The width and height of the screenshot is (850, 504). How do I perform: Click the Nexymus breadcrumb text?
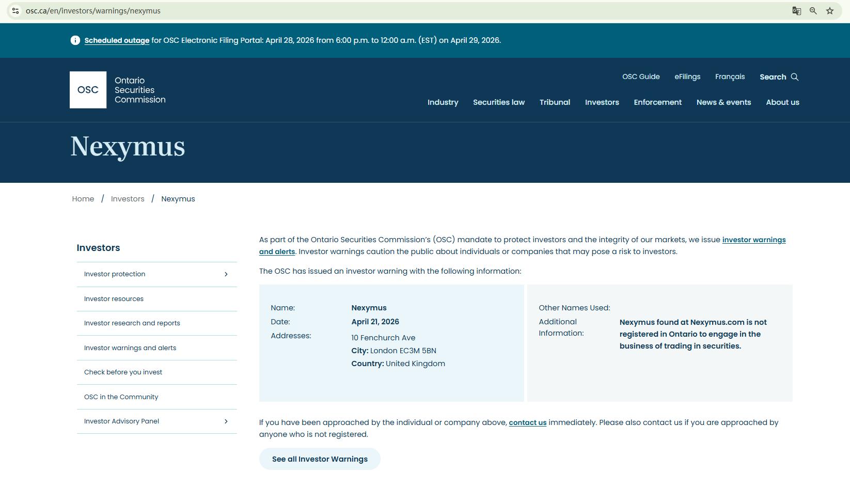pos(178,199)
